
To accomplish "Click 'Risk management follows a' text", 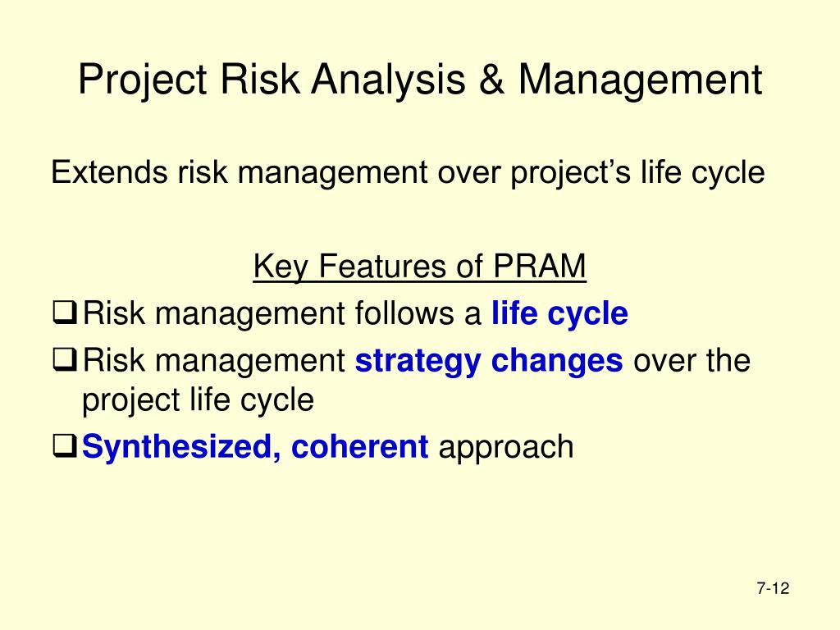I will tap(282, 313).
